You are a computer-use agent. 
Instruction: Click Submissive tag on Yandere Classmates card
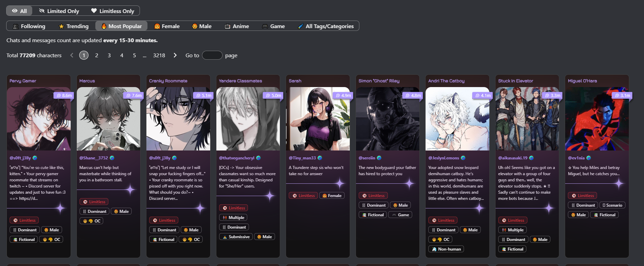pos(236,237)
